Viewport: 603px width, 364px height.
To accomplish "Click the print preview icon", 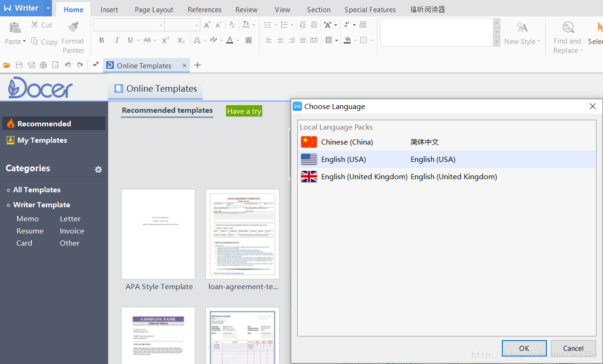I will 56,65.
